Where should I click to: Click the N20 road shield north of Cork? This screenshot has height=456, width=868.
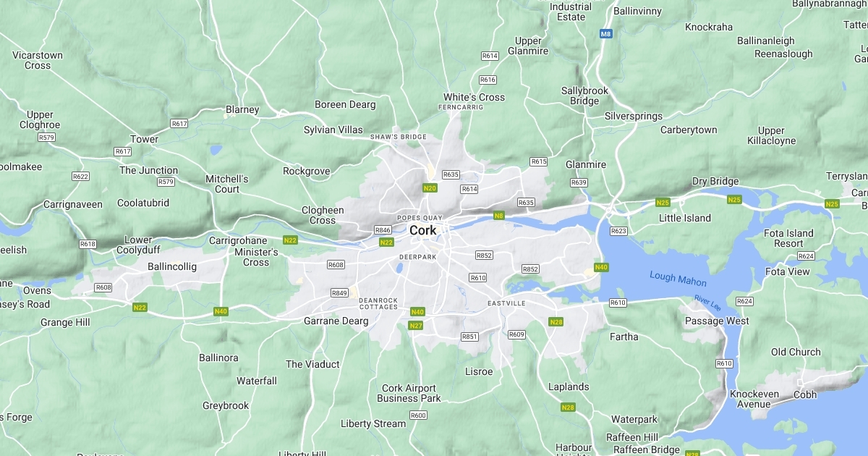(430, 188)
